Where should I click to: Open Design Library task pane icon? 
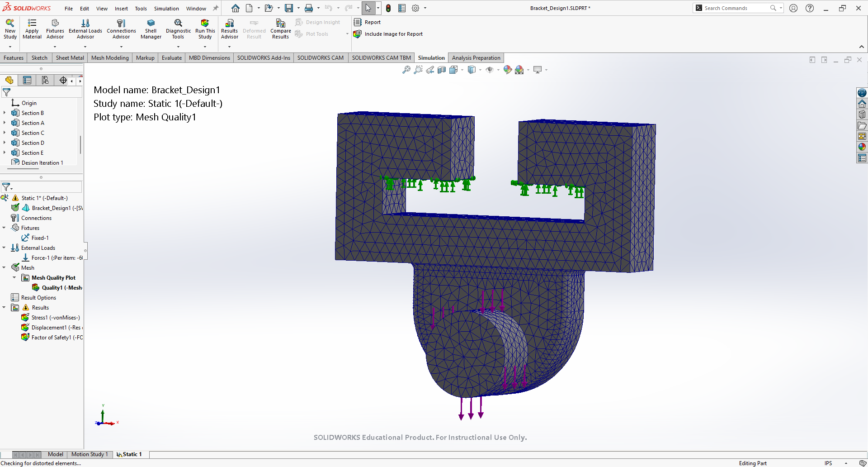point(862,114)
